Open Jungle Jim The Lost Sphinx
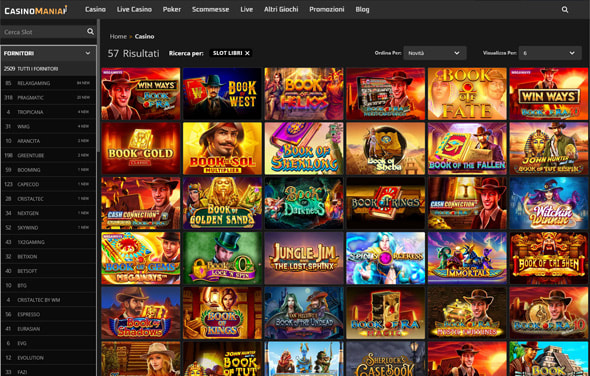This screenshot has height=376, width=590. coord(304,258)
